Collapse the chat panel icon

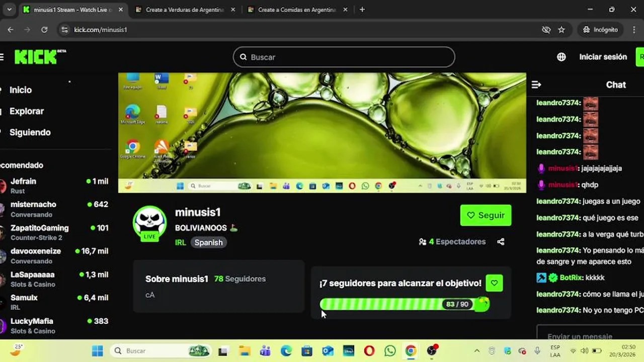536,85
